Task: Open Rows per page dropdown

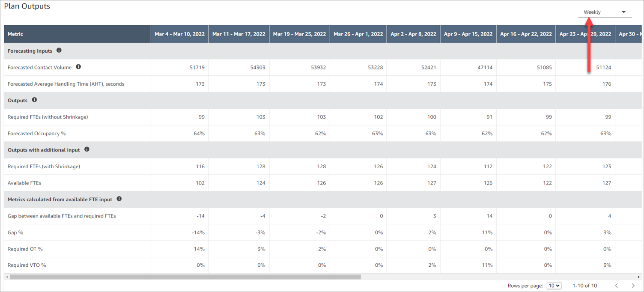Action: click(554, 286)
